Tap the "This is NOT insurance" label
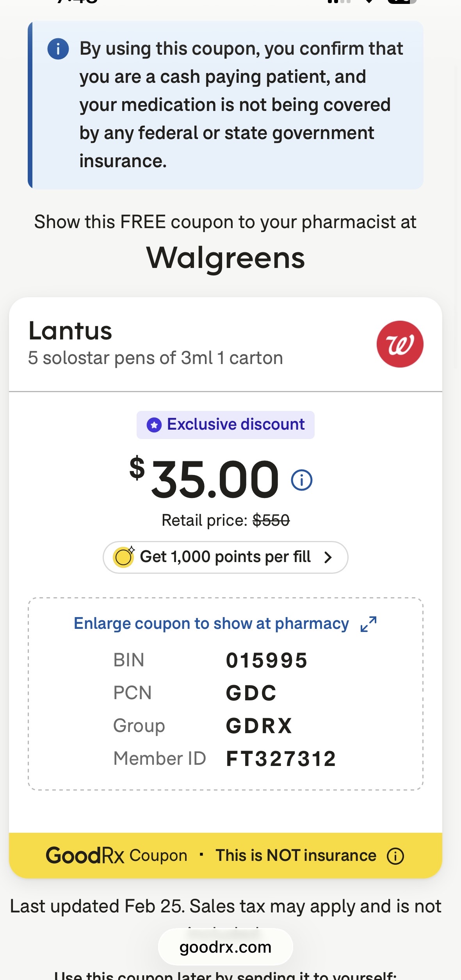This screenshot has height=980, width=461. tap(295, 855)
